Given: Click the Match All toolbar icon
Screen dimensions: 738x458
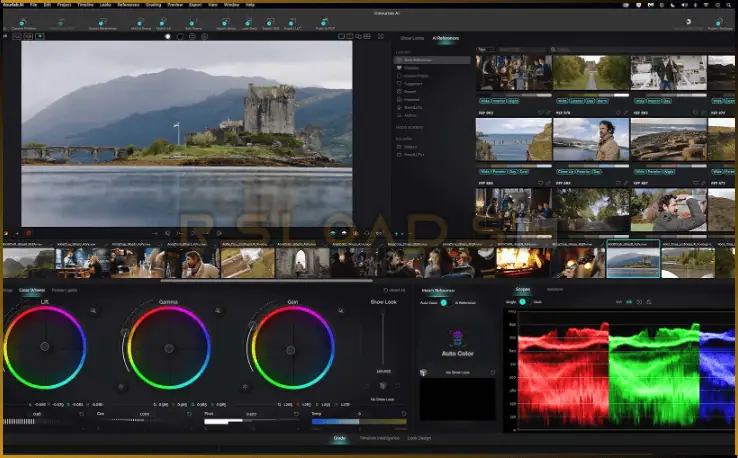Looking at the screenshot, I should coord(163,23).
